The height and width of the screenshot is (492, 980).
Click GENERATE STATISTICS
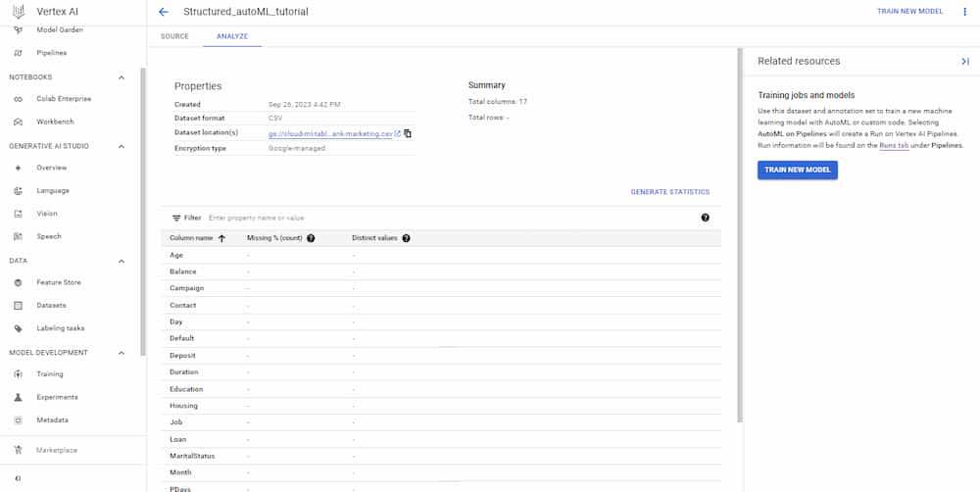670,192
